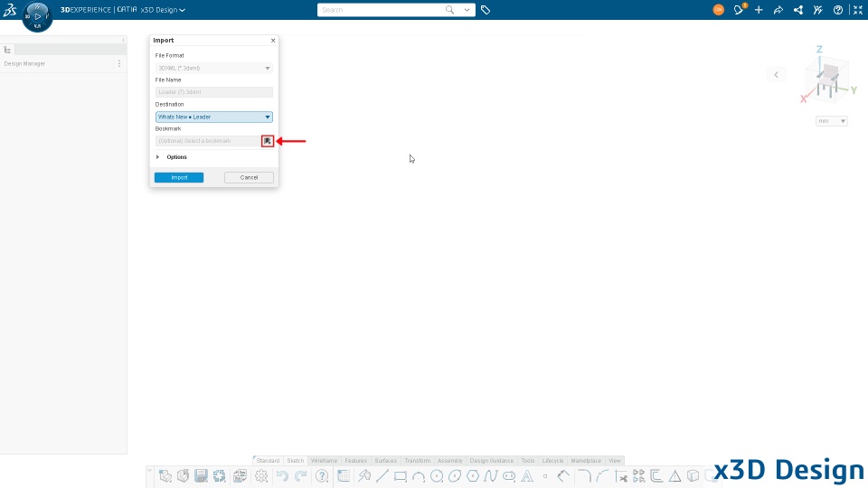Screen dimensions: 868x488
Task: Select the Line sketch tool
Action: click(382, 476)
